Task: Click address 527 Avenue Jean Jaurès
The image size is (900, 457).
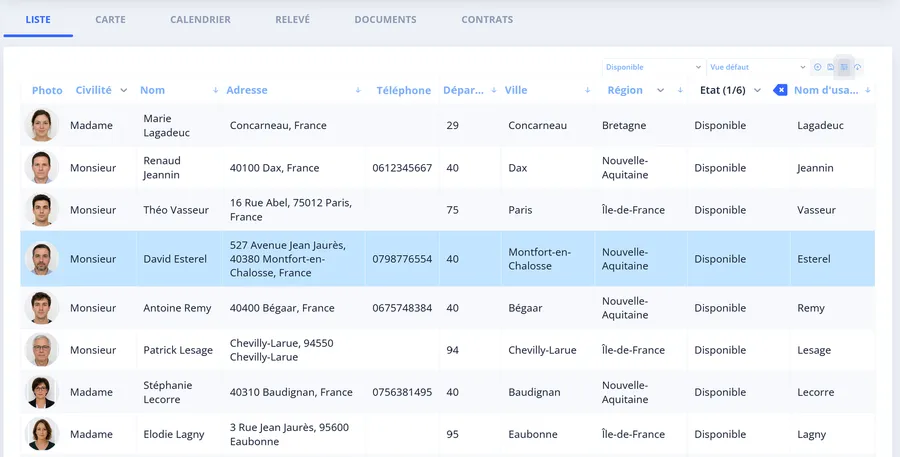Action: [x=288, y=259]
